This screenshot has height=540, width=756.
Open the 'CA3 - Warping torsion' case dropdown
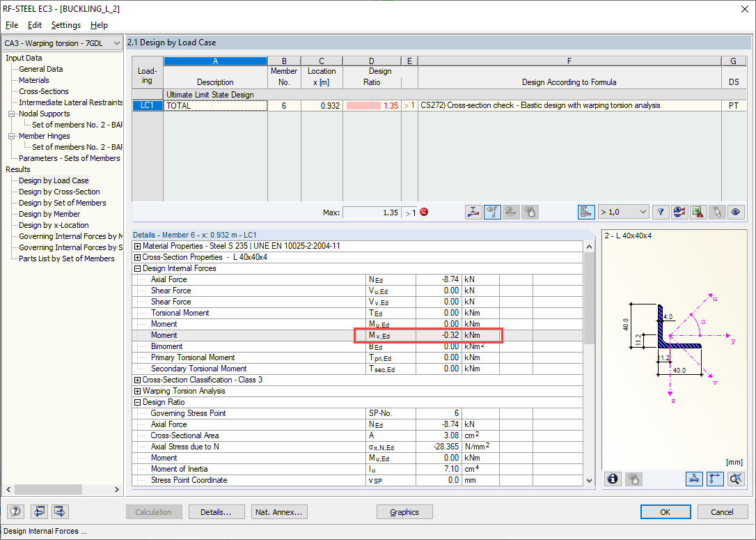pos(62,43)
